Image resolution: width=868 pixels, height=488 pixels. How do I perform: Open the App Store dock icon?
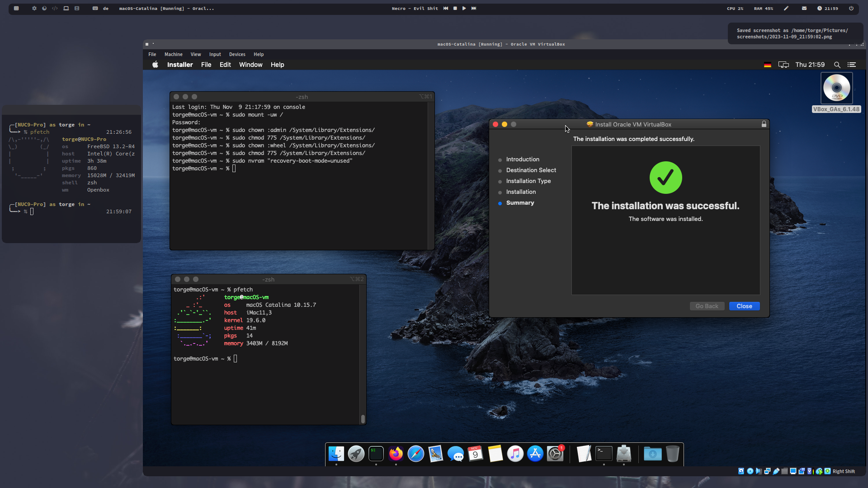535,454
